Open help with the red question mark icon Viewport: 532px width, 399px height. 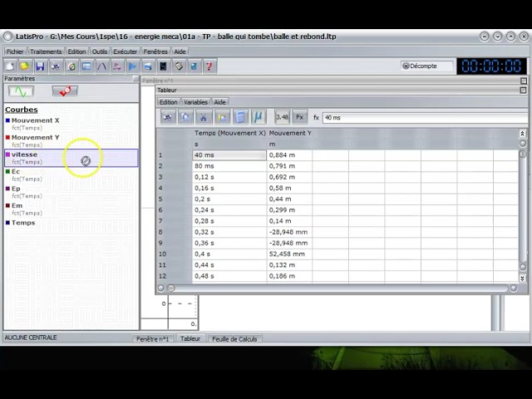[x=209, y=66]
